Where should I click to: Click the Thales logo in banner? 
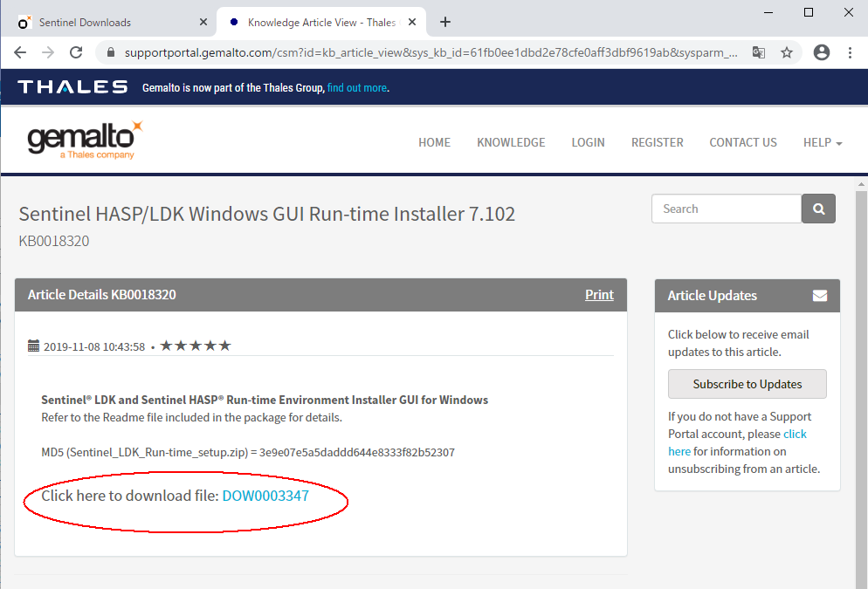click(x=72, y=87)
